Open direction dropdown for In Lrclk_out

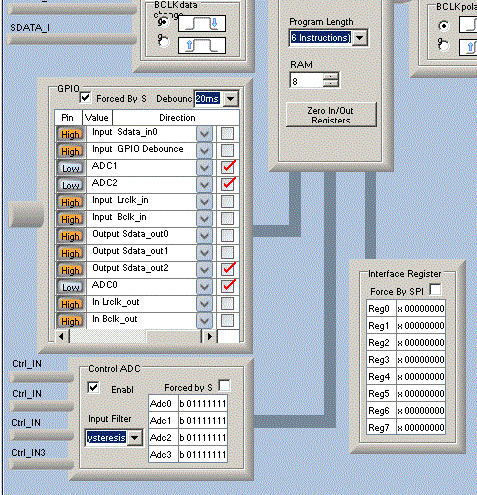click(x=204, y=304)
